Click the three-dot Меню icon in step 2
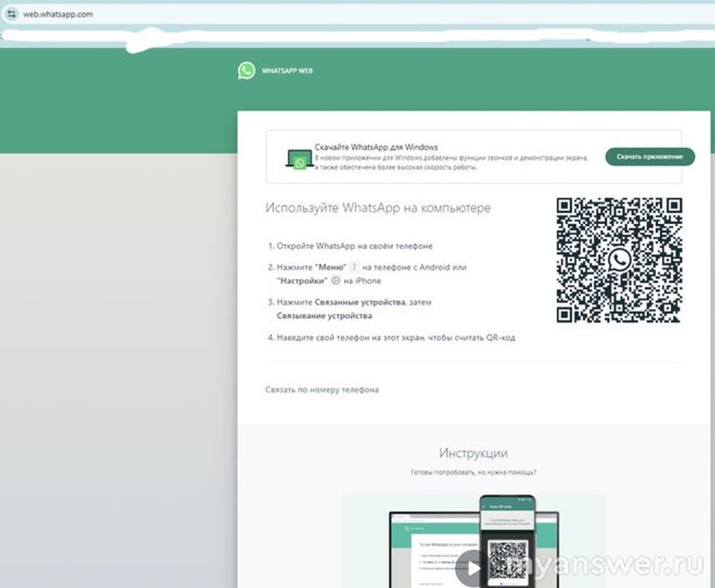715x588 pixels. coord(353,267)
